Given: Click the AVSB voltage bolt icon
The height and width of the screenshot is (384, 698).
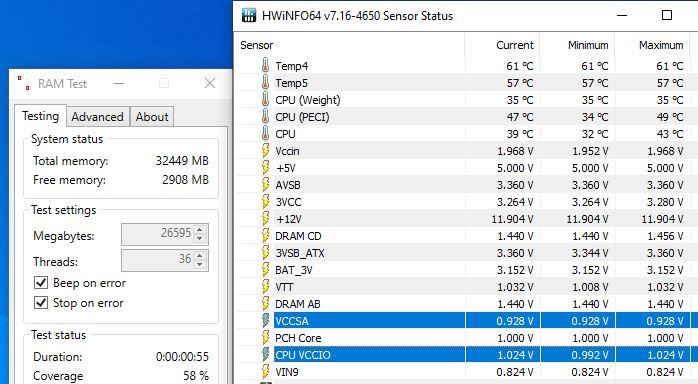Looking at the screenshot, I should [265, 185].
